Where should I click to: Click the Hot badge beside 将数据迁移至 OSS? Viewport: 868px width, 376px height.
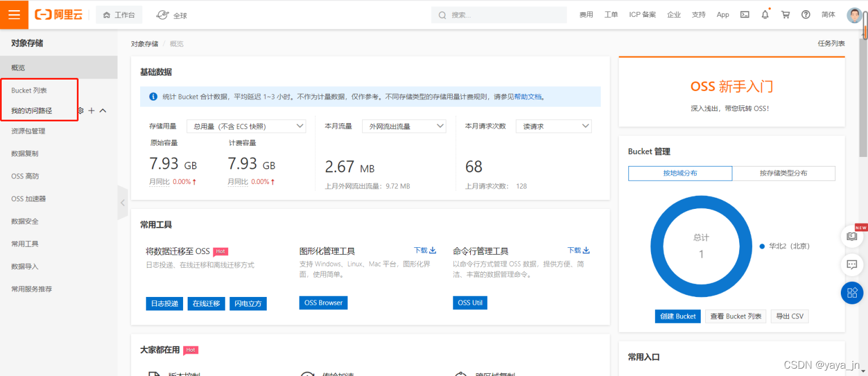pyautogui.click(x=220, y=251)
